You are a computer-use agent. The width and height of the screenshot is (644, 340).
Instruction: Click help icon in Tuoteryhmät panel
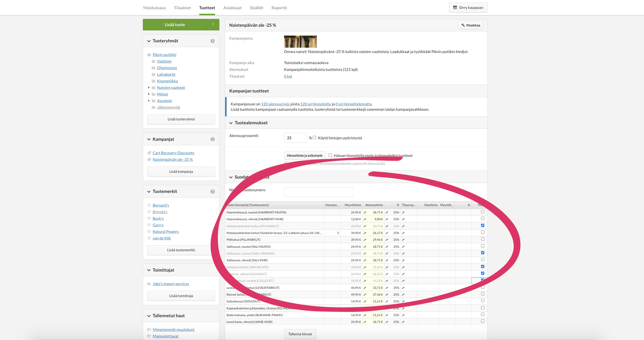[x=212, y=41]
